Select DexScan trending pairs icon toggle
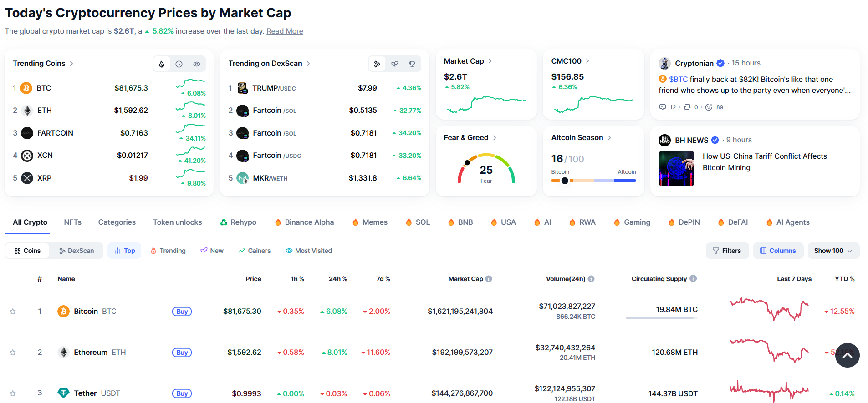The width and height of the screenshot is (868, 403). [377, 64]
